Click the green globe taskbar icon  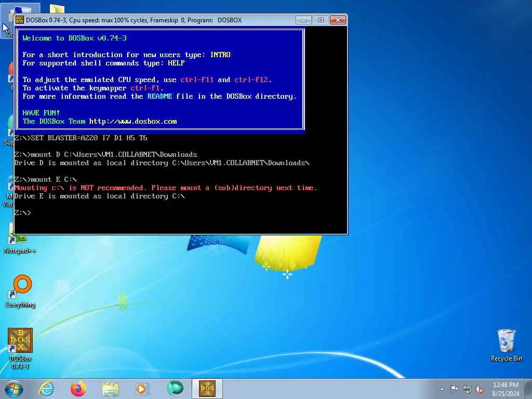coord(175,388)
